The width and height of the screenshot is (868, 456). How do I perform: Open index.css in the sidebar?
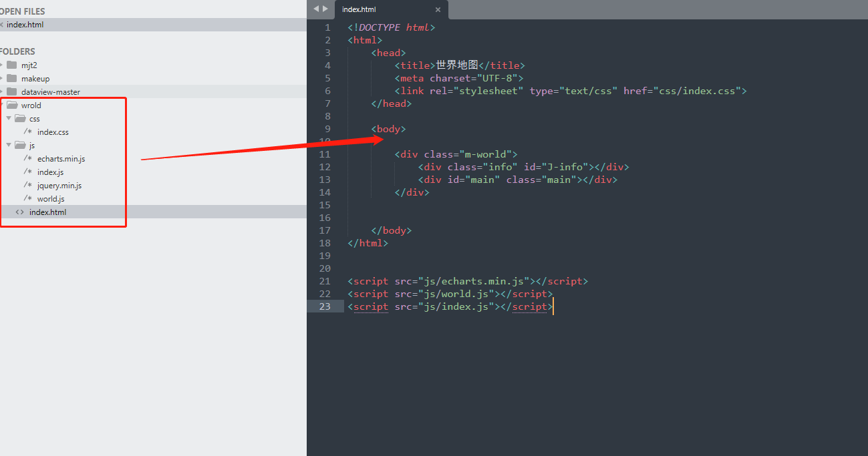click(x=53, y=132)
